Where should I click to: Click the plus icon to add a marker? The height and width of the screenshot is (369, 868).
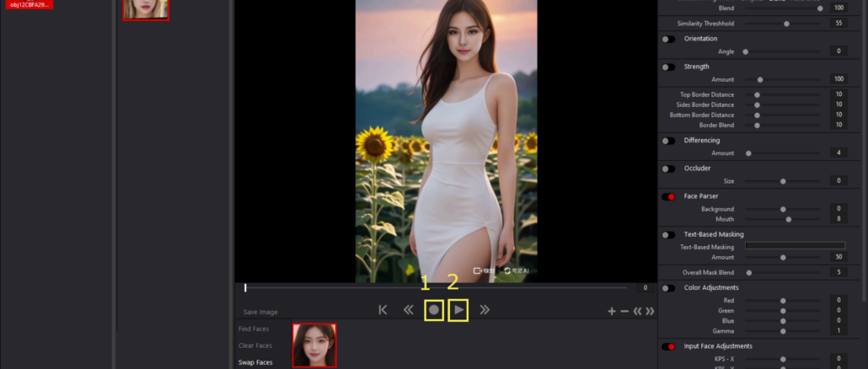click(612, 311)
